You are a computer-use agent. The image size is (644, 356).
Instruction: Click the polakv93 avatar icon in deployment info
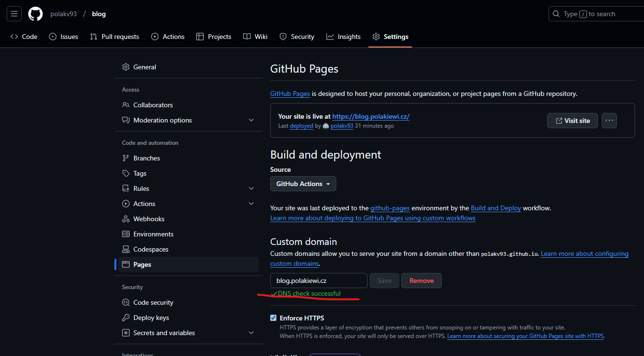[x=326, y=126]
